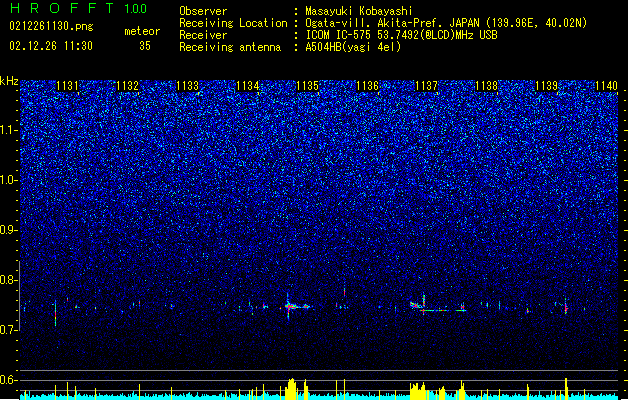Click the 0.8 frequency axis label
The image size is (629, 400).
tap(8, 280)
